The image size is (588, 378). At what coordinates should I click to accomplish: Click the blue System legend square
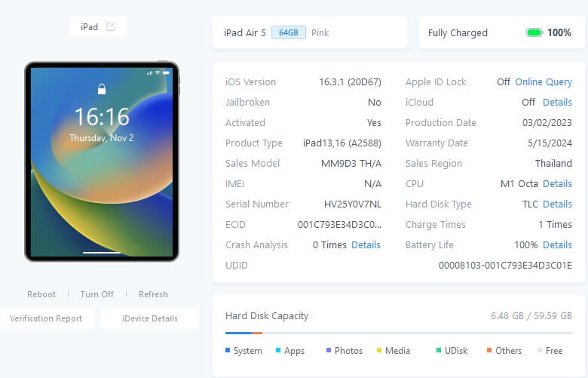tap(228, 350)
